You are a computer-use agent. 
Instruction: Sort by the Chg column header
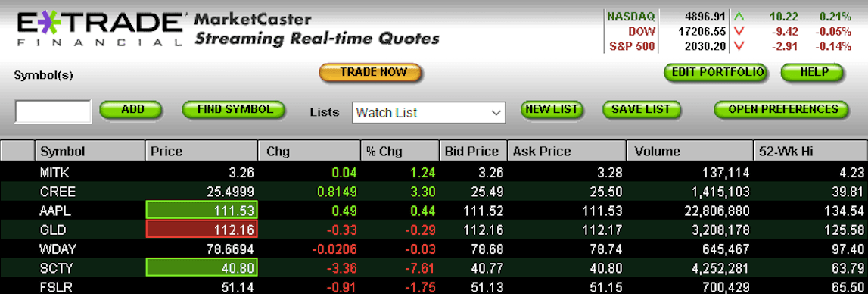[310, 152]
